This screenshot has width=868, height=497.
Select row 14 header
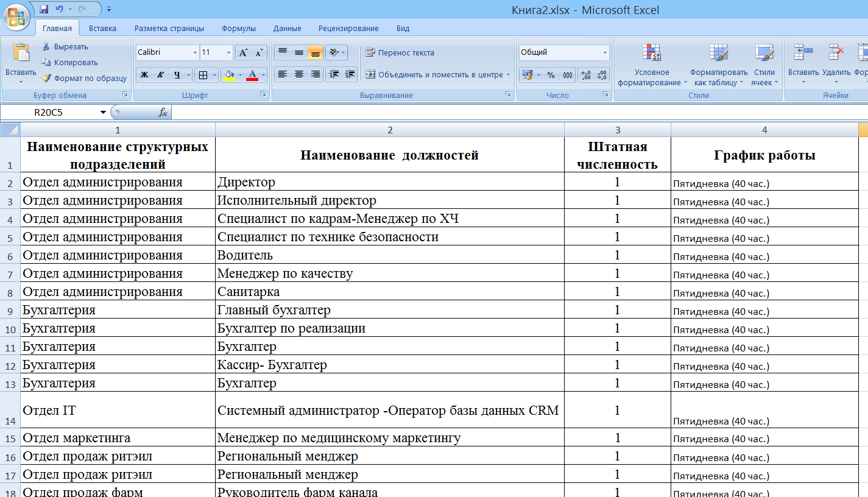[x=10, y=410]
